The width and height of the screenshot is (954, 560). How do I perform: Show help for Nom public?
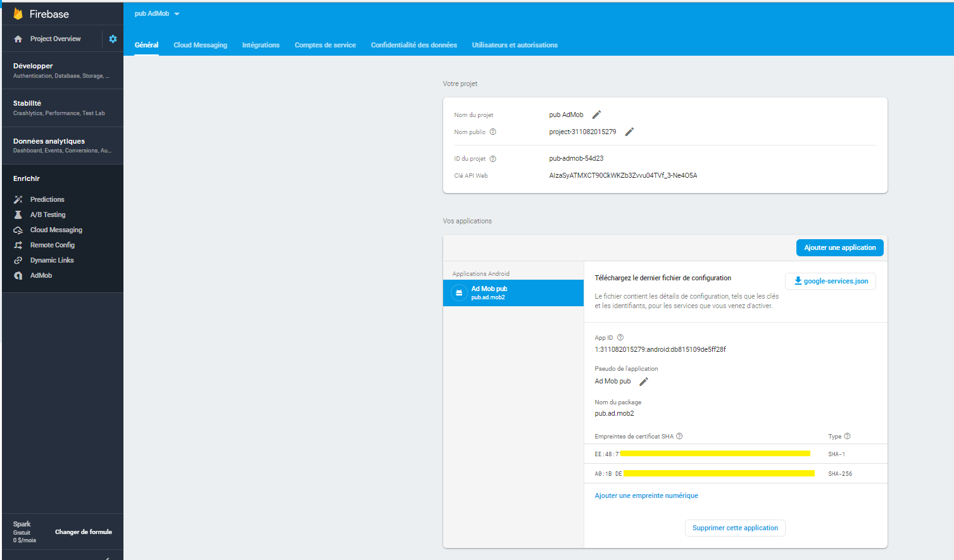[x=493, y=132]
